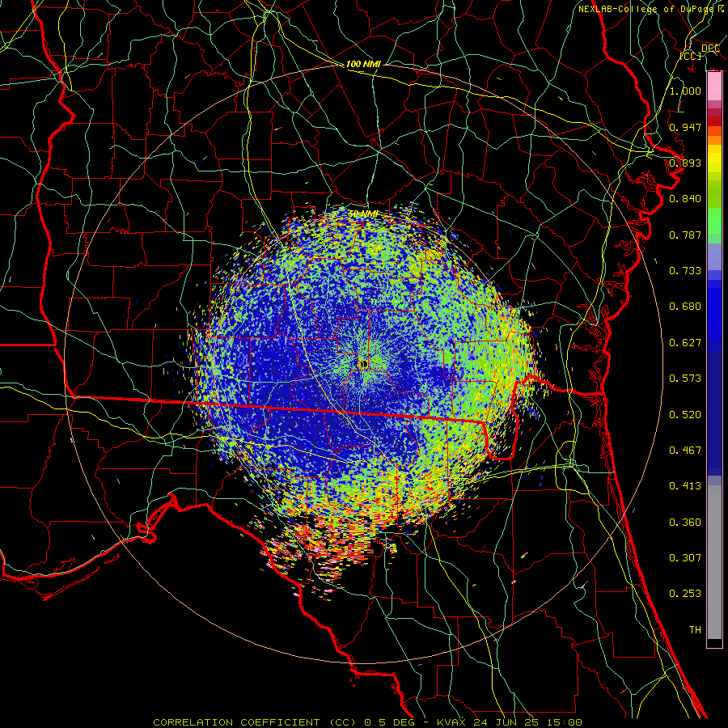Select the 1.000 legend value

coord(685,91)
